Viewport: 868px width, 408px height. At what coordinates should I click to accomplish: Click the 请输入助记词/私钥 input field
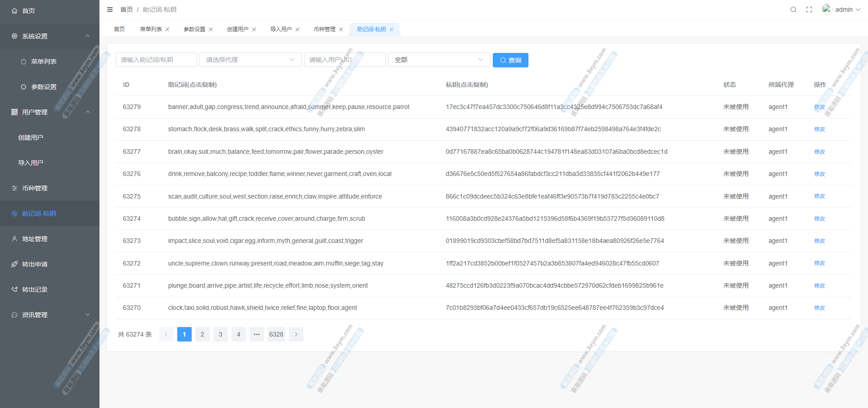(x=156, y=60)
